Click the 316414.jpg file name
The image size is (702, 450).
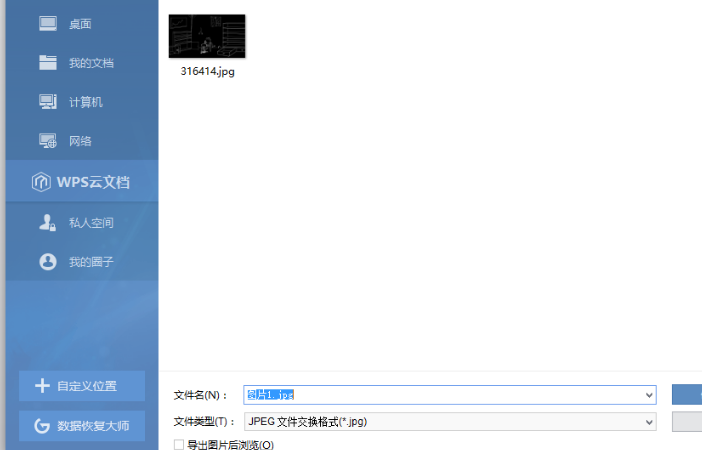tap(207, 71)
